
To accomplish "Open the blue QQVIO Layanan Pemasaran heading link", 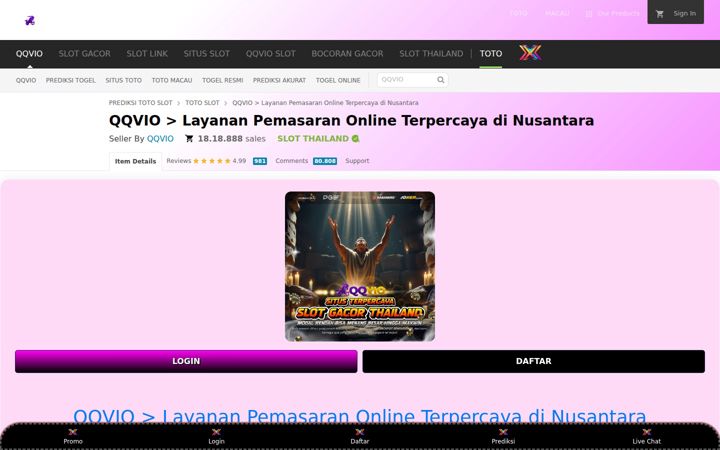I will [360, 416].
